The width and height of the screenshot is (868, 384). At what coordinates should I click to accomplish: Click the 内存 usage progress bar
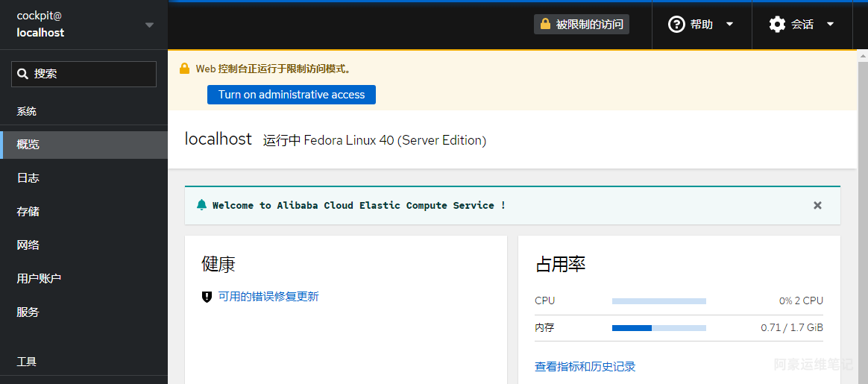pos(658,328)
